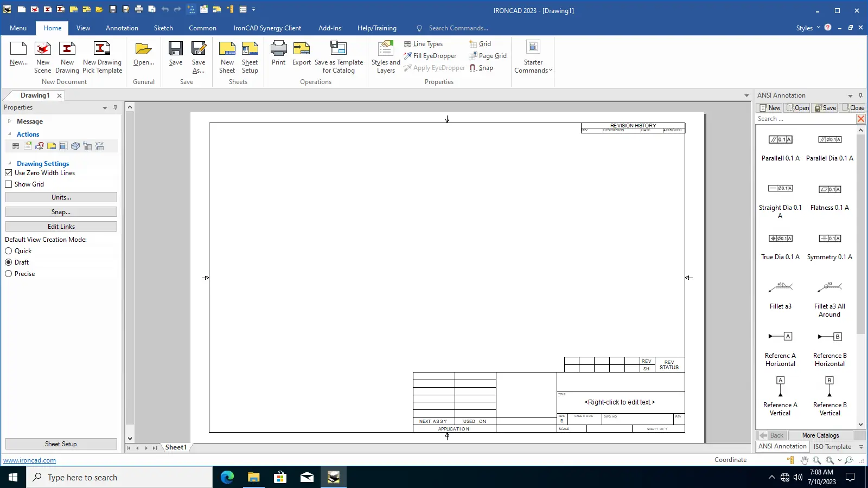868x488 pixels.
Task: Select Quick view creation mode
Action: click(x=9, y=251)
